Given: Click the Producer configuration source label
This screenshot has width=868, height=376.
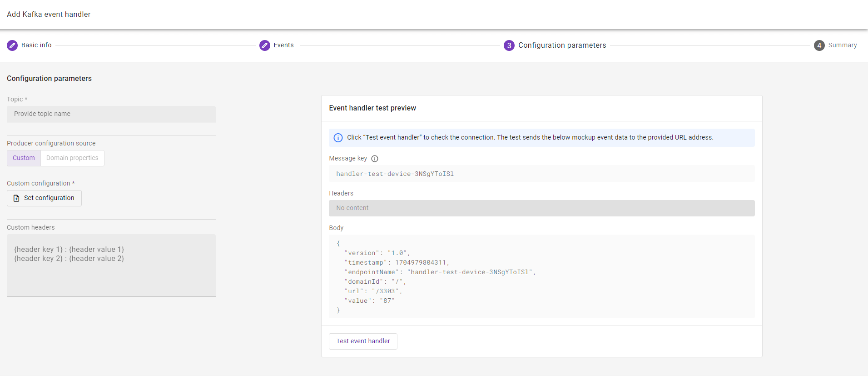Looking at the screenshot, I should tap(51, 143).
